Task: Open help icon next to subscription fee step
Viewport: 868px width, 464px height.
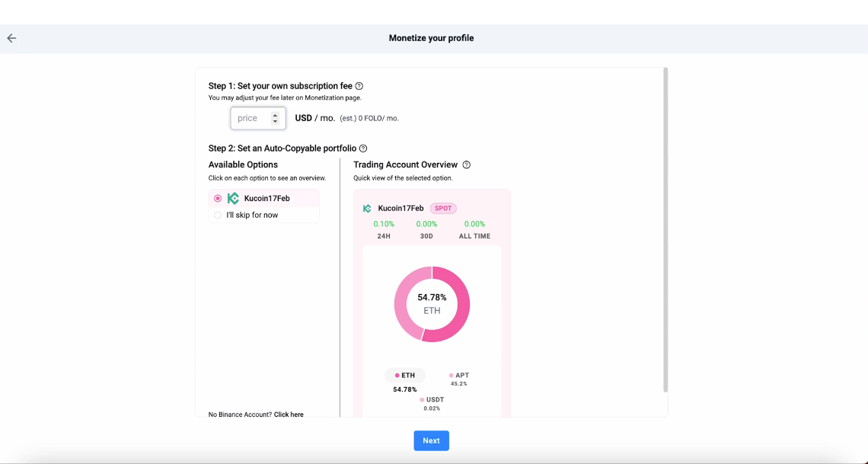Action: 359,86
